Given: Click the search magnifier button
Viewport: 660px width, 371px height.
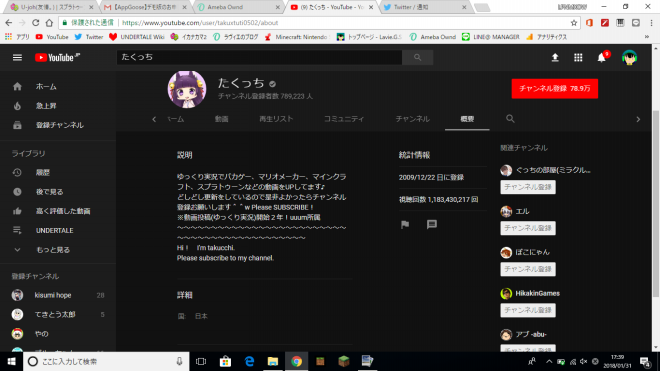Looking at the screenshot, I should (x=418, y=57).
